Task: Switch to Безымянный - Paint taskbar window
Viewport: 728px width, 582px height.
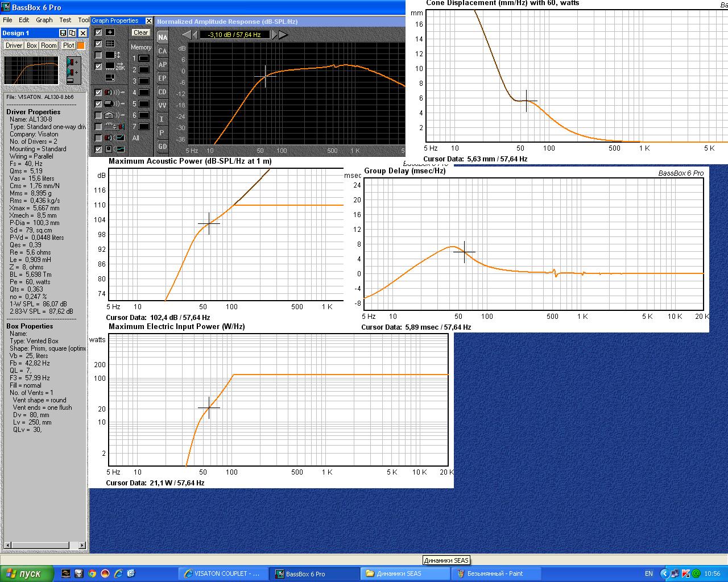Action: [x=495, y=573]
